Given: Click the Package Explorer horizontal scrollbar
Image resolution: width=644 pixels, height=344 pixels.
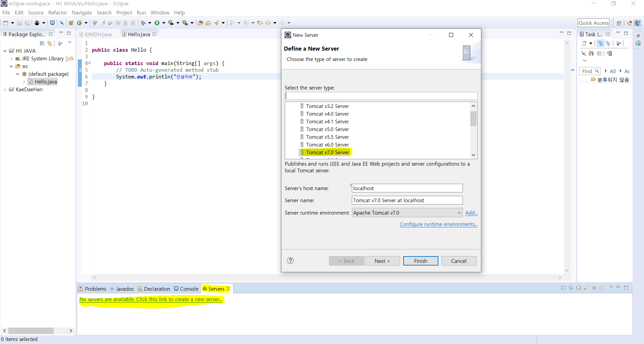Looking at the screenshot, I should [x=31, y=331].
